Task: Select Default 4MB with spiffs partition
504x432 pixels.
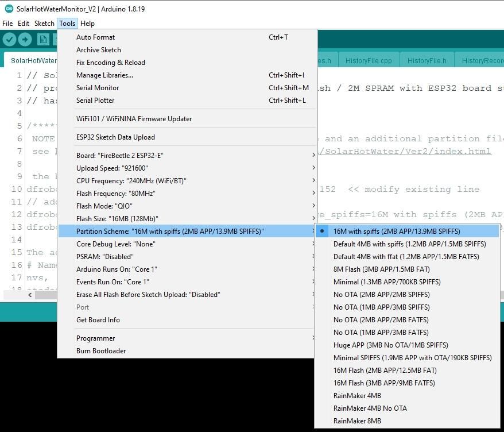Action: (407, 244)
